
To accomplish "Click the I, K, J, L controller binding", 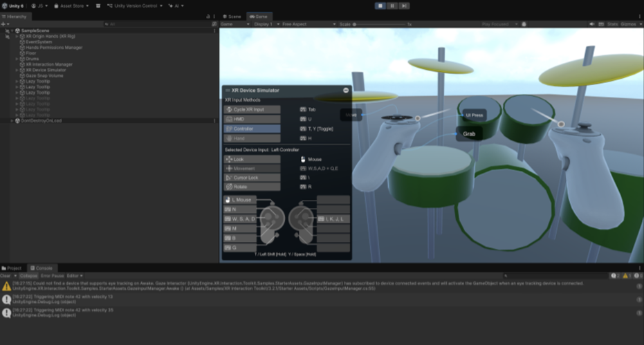I will click(333, 219).
